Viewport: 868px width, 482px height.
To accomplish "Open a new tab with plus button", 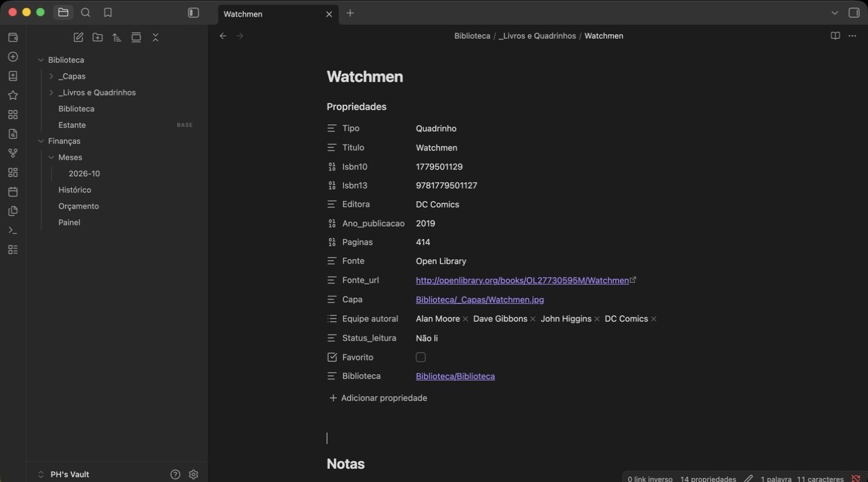I will pyautogui.click(x=350, y=13).
